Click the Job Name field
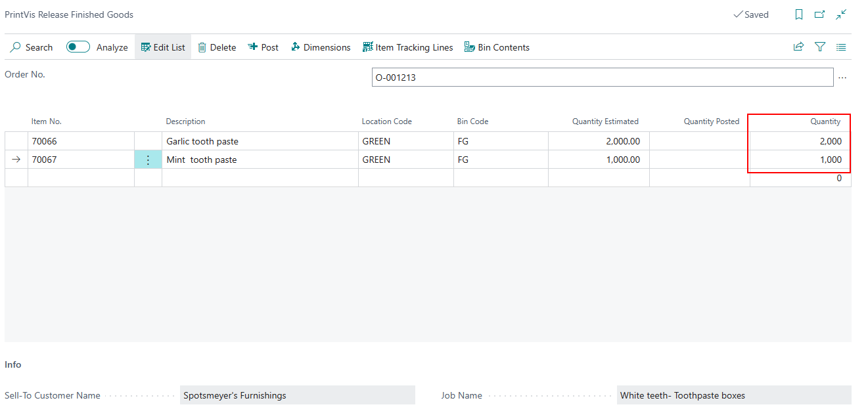868x413 pixels. (735, 395)
